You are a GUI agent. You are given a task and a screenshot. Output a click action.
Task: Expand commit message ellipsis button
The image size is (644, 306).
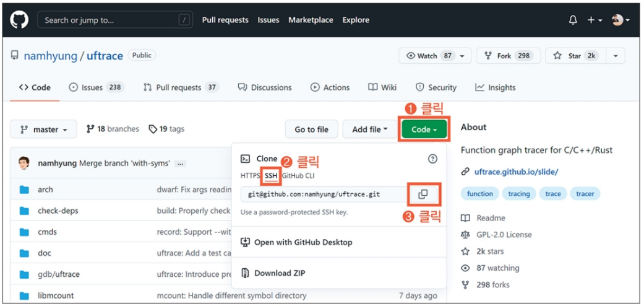click(180, 164)
